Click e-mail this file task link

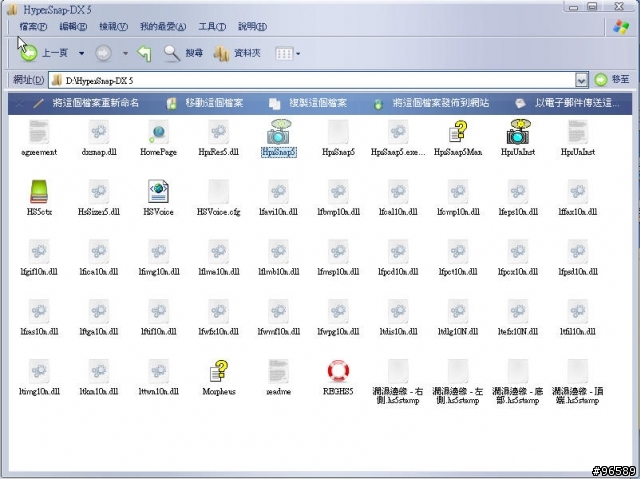(x=567, y=103)
